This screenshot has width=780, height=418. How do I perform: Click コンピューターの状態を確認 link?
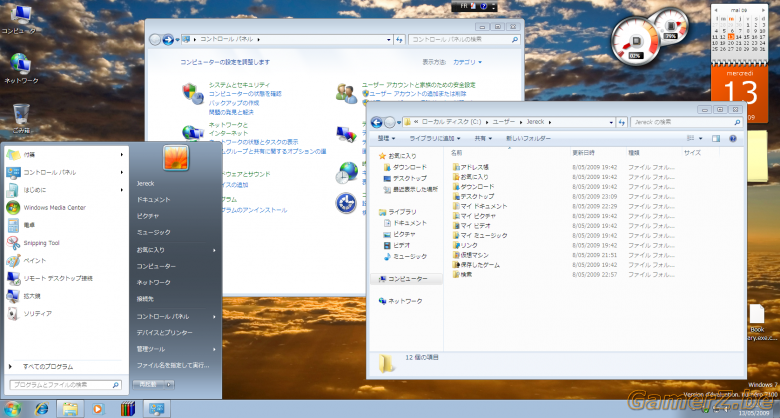[x=245, y=94]
